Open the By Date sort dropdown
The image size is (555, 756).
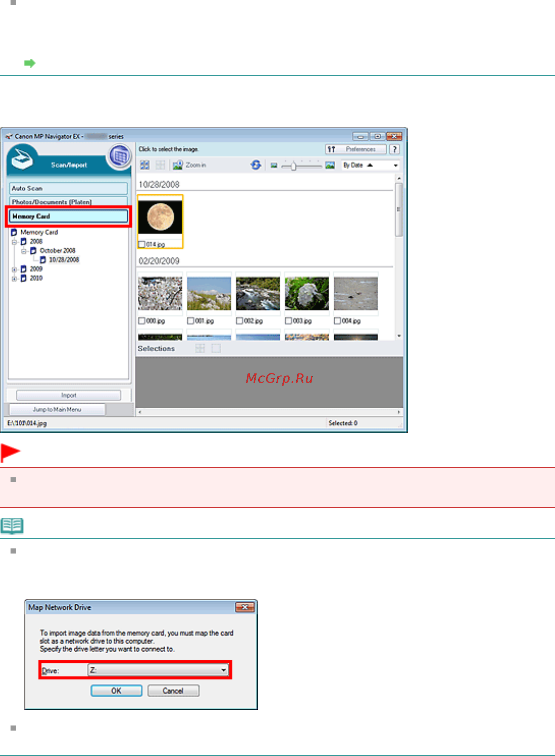[x=371, y=165]
